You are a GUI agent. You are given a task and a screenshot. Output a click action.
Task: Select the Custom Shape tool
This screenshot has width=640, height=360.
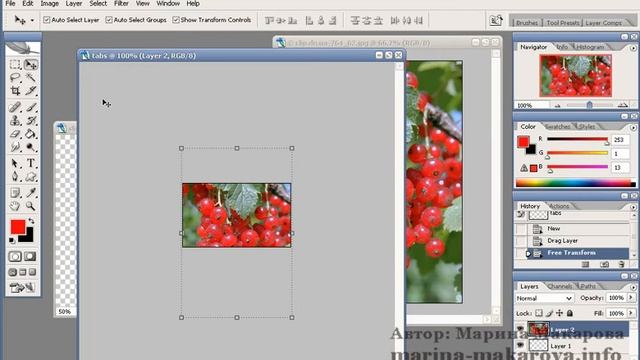click(31, 176)
